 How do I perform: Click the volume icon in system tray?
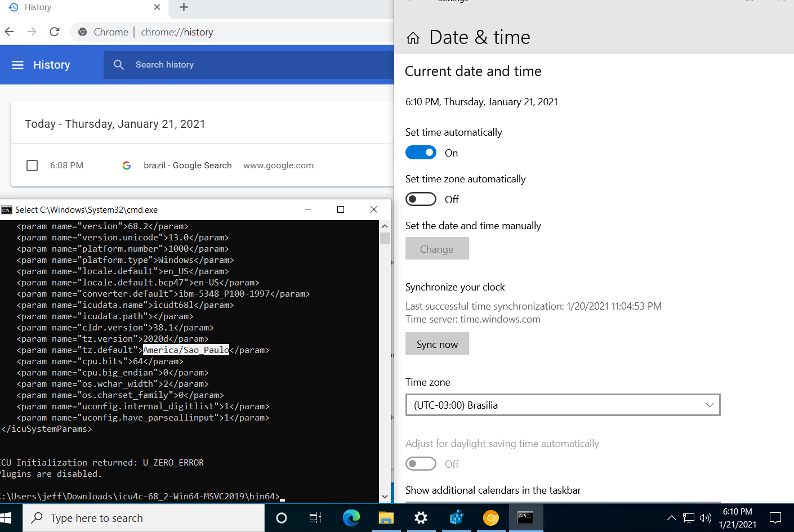point(705,518)
